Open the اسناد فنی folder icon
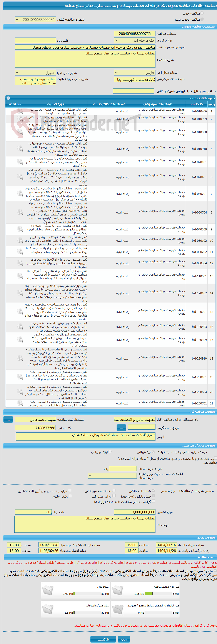This screenshot has height=644, width=217. [x=48, y=590]
